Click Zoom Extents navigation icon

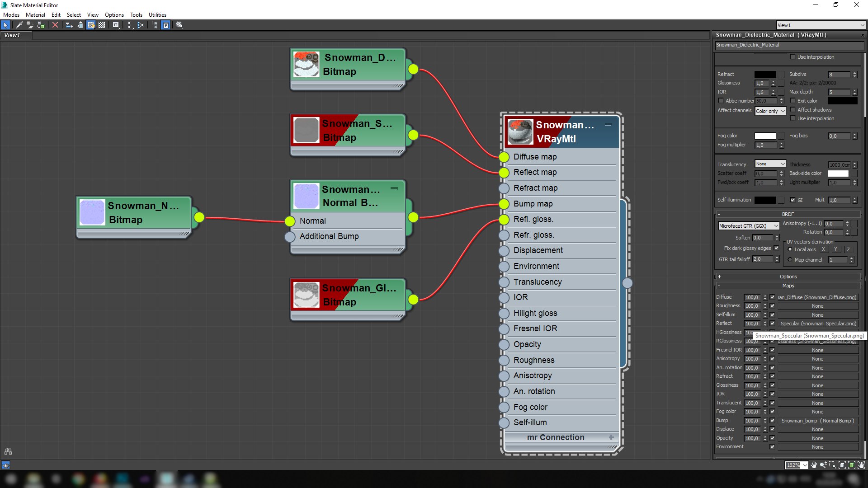[x=842, y=465]
